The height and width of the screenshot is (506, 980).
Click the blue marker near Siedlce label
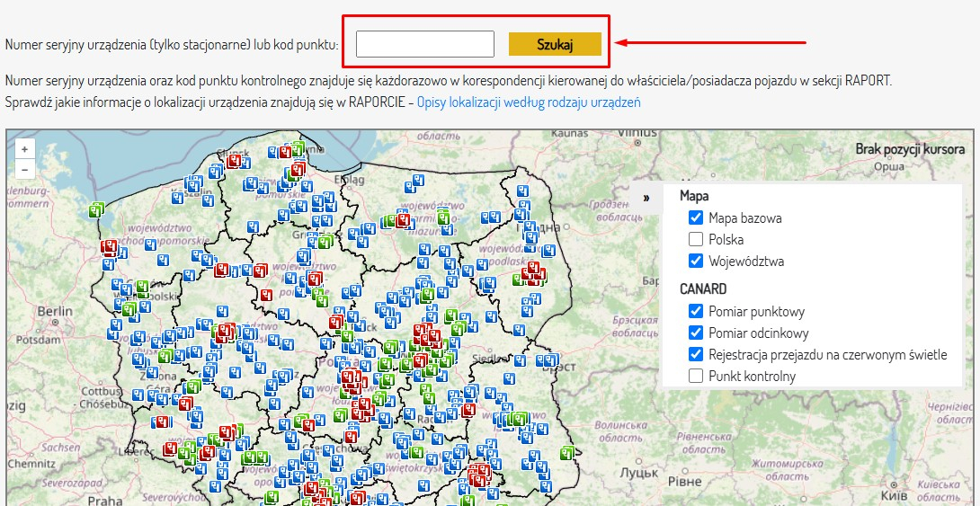pyautogui.click(x=520, y=360)
